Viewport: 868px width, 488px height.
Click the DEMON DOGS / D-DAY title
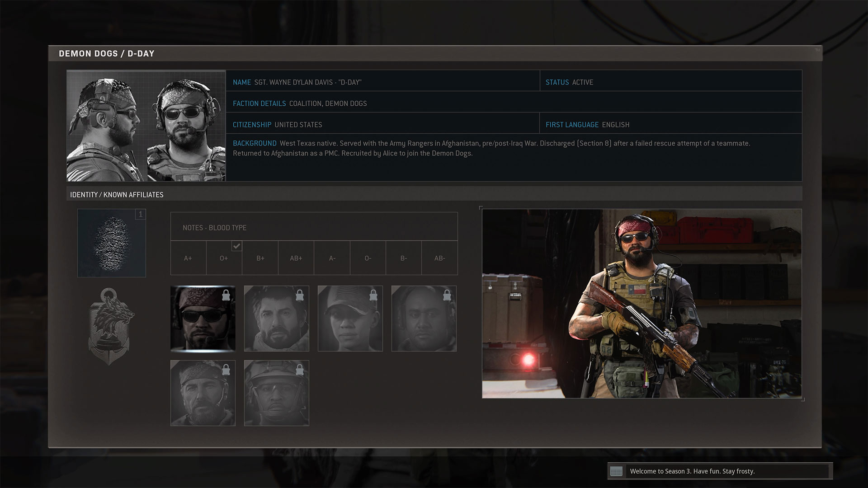point(107,53)
